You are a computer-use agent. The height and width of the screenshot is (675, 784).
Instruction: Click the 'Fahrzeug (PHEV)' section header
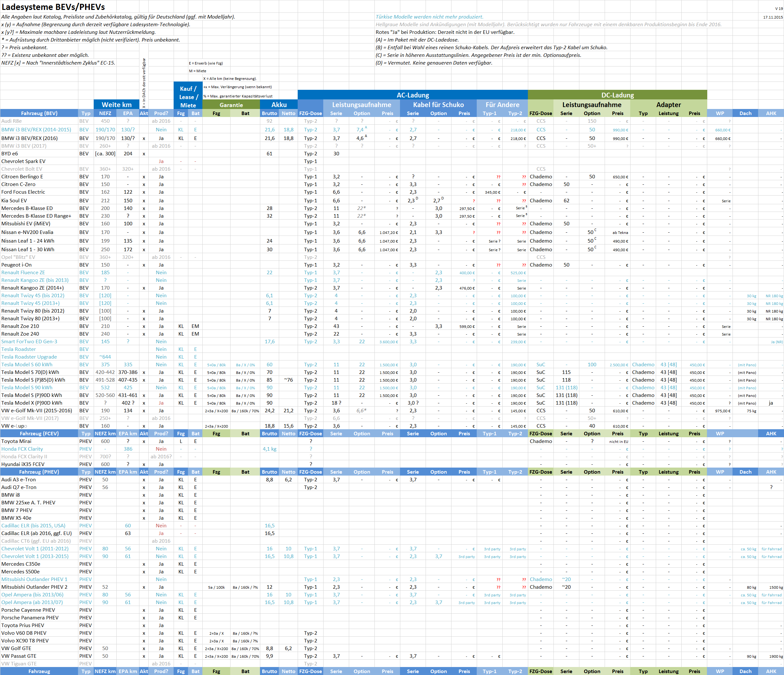pyautogui.click(x=39, y=471)
